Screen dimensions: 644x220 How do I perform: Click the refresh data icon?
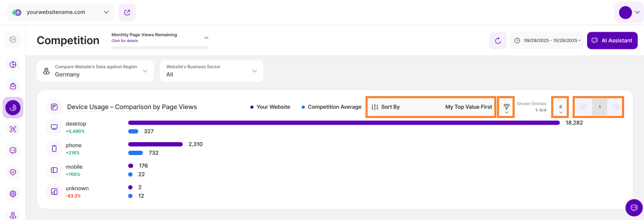click(x=497, y=40)
